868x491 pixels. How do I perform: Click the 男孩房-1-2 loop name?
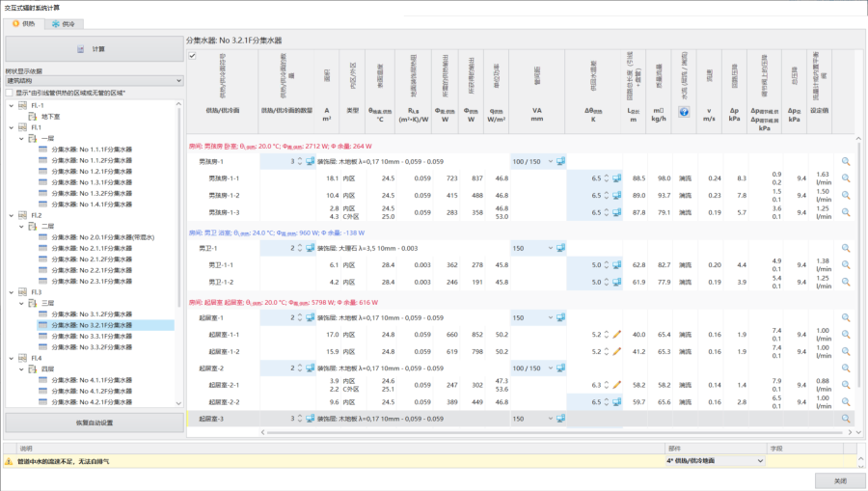224,196
